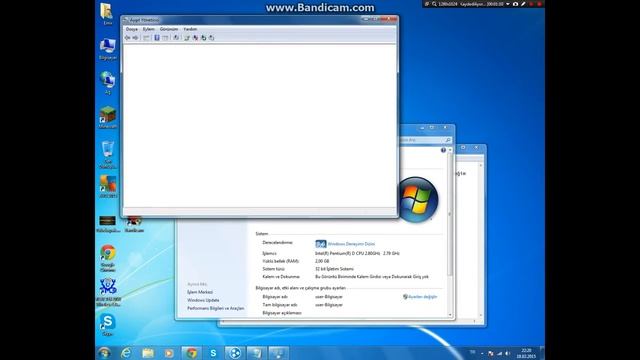
Task: Click the Forward arrow in Device Manager toolbar
Action: pyautogui.click(x=135, y=38)
